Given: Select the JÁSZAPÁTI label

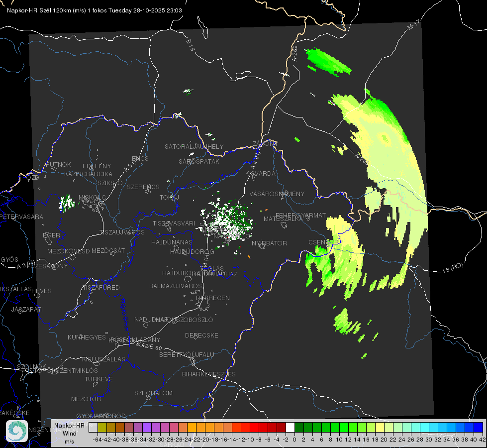Looking at the screenshot, I should click(27, 309).
